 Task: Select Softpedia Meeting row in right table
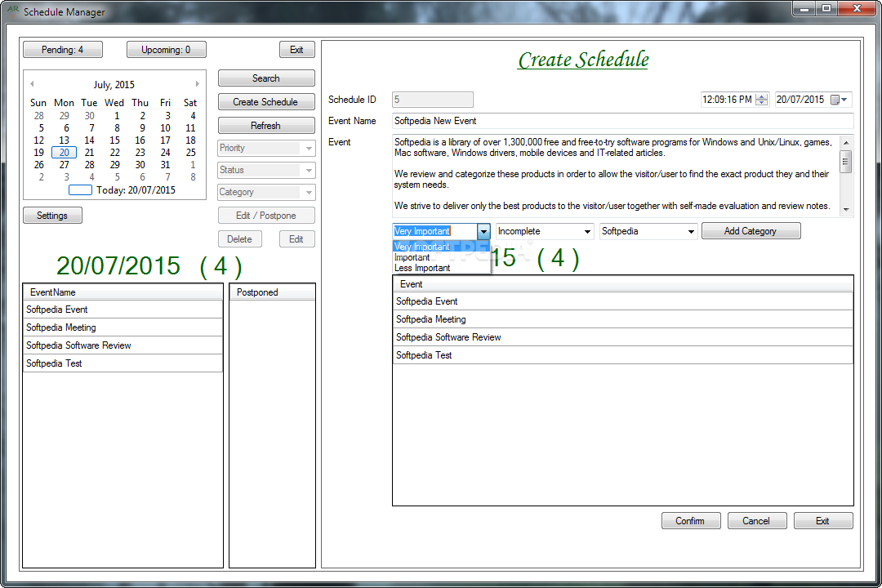click(623, 319)
